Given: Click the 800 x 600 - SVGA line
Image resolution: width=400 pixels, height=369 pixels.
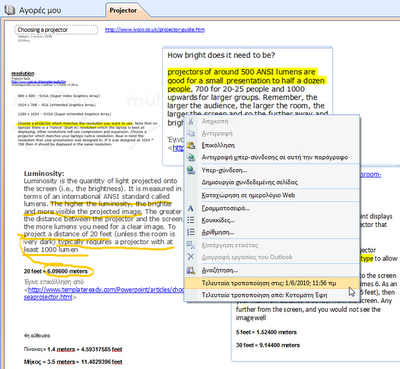Looking at the screenshot, I should coord(59,96).
